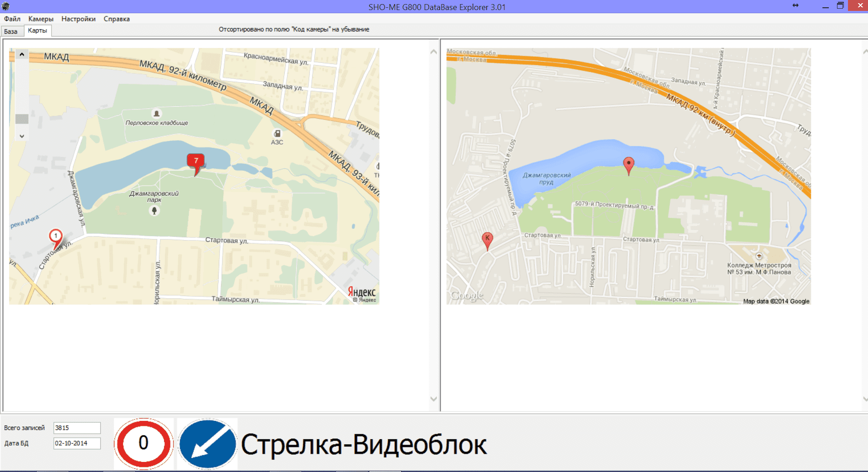Screen dimensions: 868x472
Task: Click the Yandex map zoom slider handle
Action: tap(22, 119)
